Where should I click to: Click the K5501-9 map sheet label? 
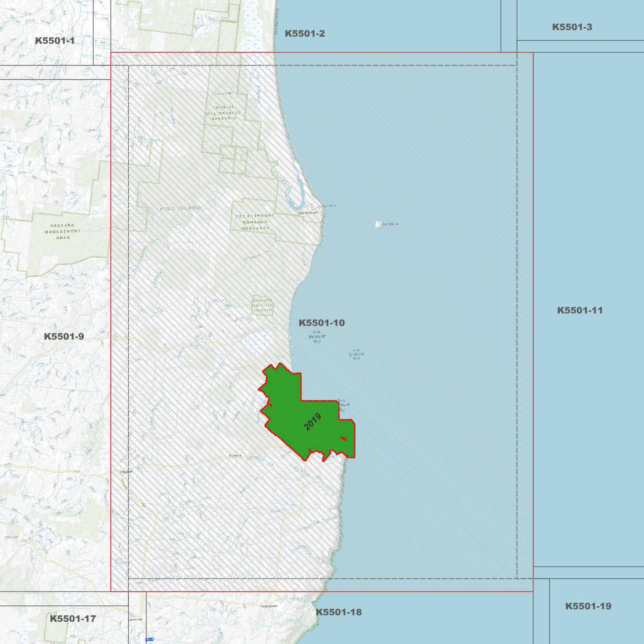click(x=64, y=336)
